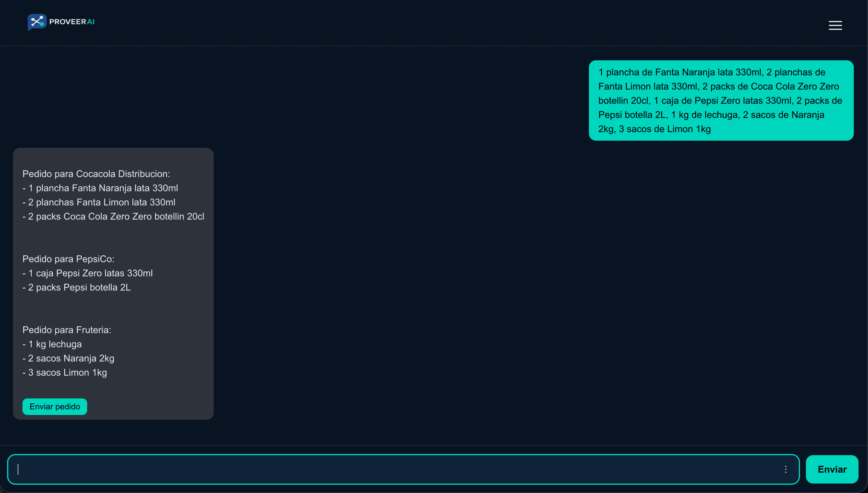Focus the chat message input field
Viewport: 868px width, 493px height.
click(x=403, y=469)
